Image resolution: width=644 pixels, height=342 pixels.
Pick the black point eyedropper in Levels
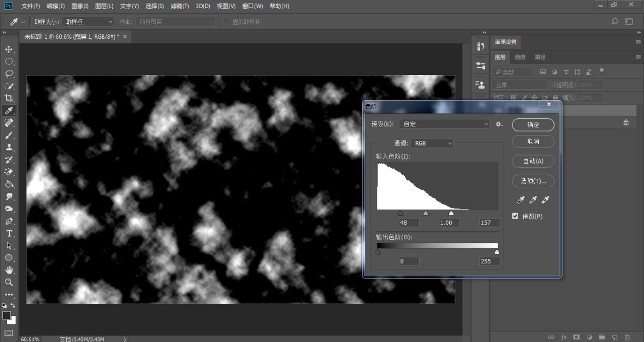click(521, 200)
